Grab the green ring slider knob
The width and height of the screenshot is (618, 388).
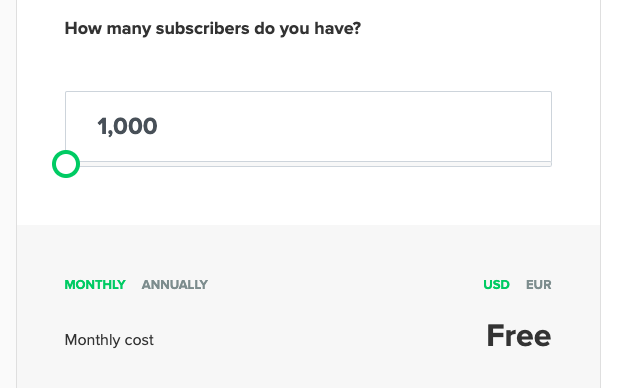(x=66, y=164)
